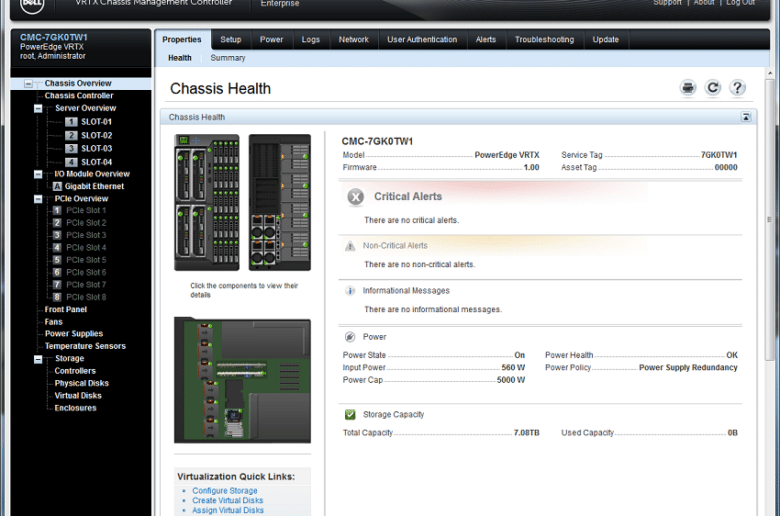Click the front chassis view image
Image resolution: width=780 pixels, height=516 pixels.
click(207, 203)
